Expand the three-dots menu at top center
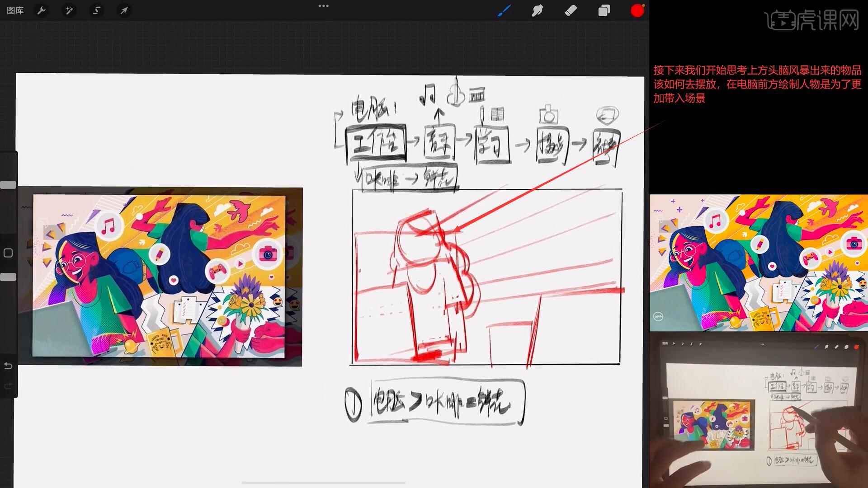The width and height of the screenshot is (868, 488). point(323,6)
